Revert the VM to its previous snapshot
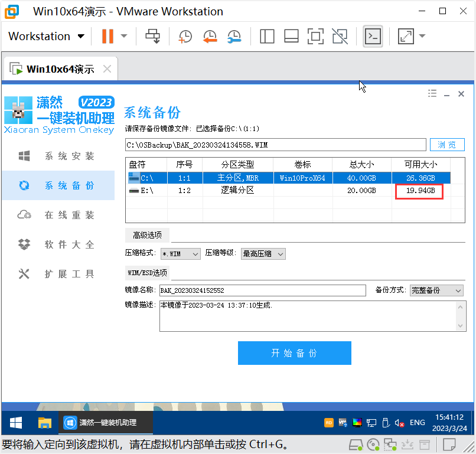This screenshot has width=476, height=454. point(210,37)
